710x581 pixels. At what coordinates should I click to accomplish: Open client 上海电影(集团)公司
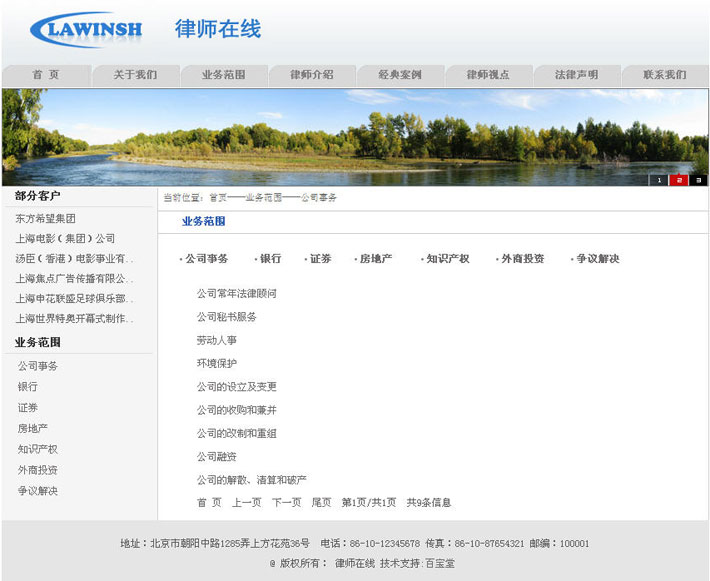pos(65,239)
